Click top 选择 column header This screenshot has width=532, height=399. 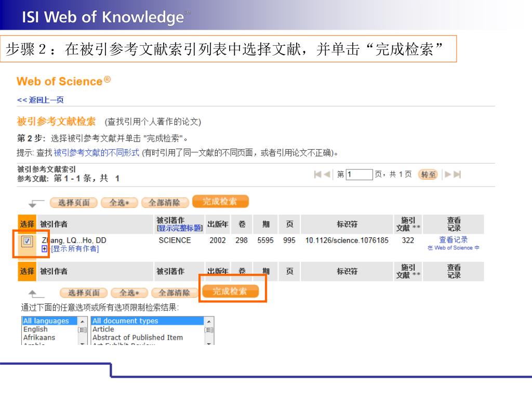tap(27, 224)
